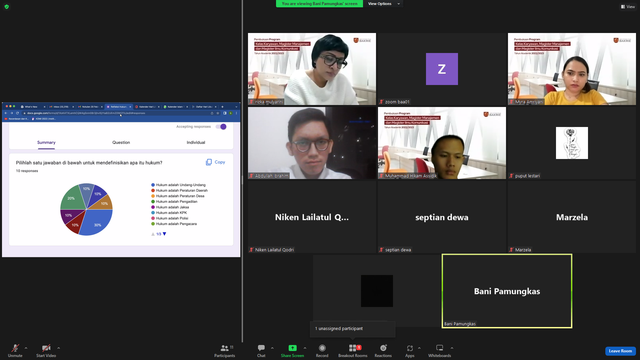Viewport: 640px width, 360px height.
Task: Click muted mic icon on septian dewa tile
Action: 381,250
